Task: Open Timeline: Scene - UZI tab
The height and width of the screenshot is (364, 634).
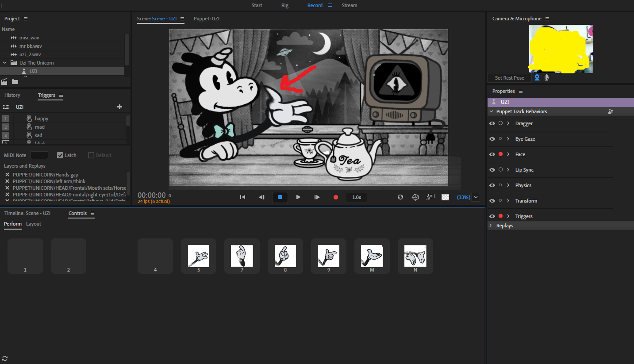Action: pos(27,213)
